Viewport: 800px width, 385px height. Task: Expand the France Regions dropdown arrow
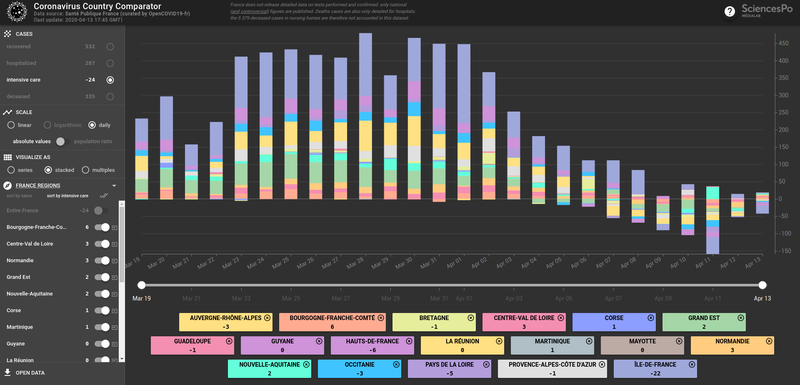pyautogui.click(x=114, y=186)
